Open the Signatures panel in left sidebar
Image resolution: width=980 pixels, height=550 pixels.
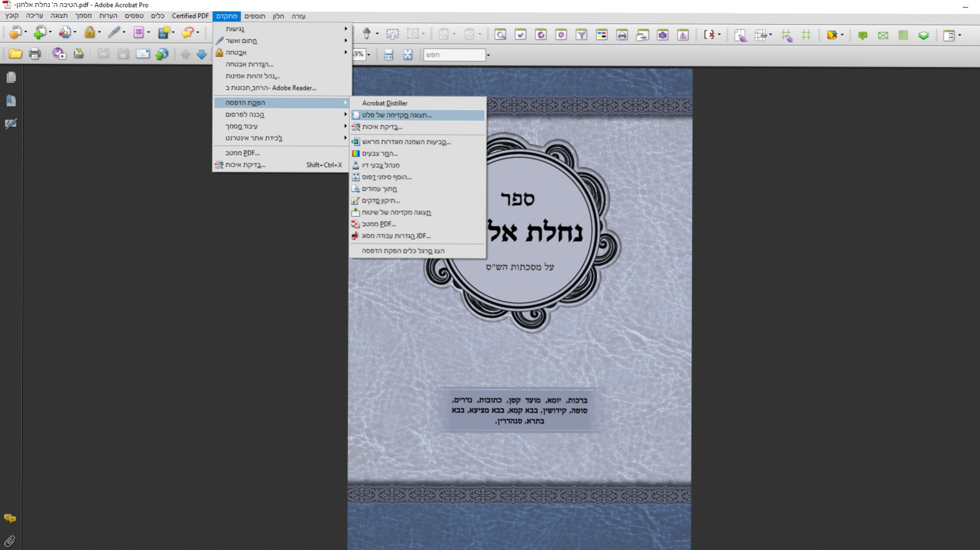[11, 124]
